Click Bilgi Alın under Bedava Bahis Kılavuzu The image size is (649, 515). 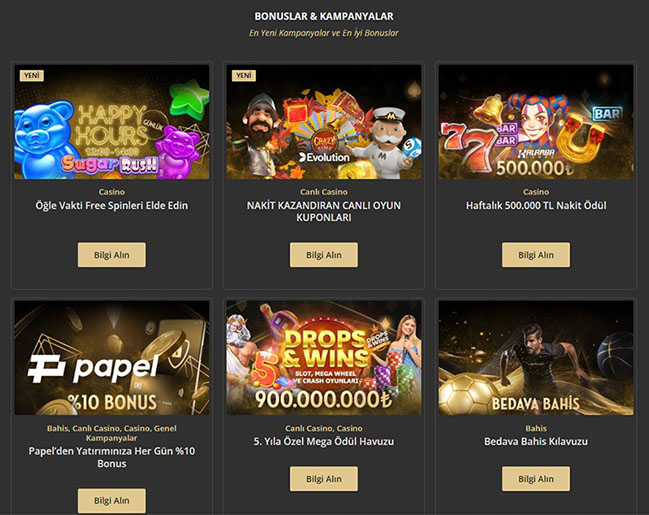click(536, 479)
